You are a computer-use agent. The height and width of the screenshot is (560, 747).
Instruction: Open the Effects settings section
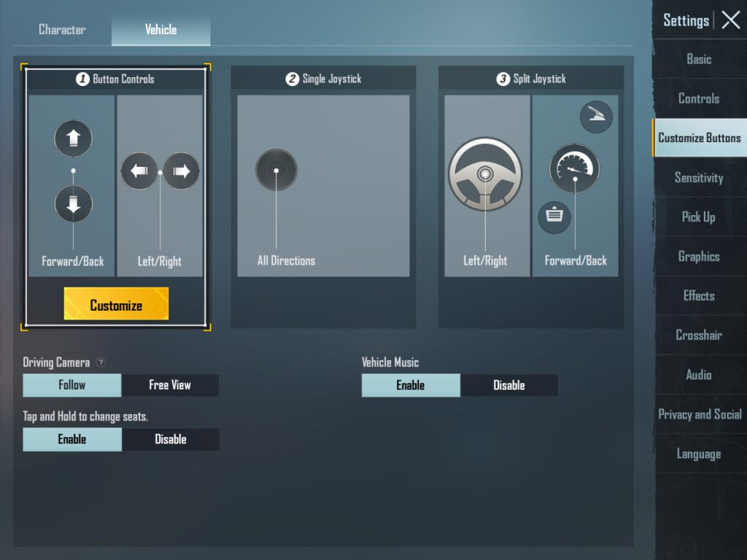[699, 296]
